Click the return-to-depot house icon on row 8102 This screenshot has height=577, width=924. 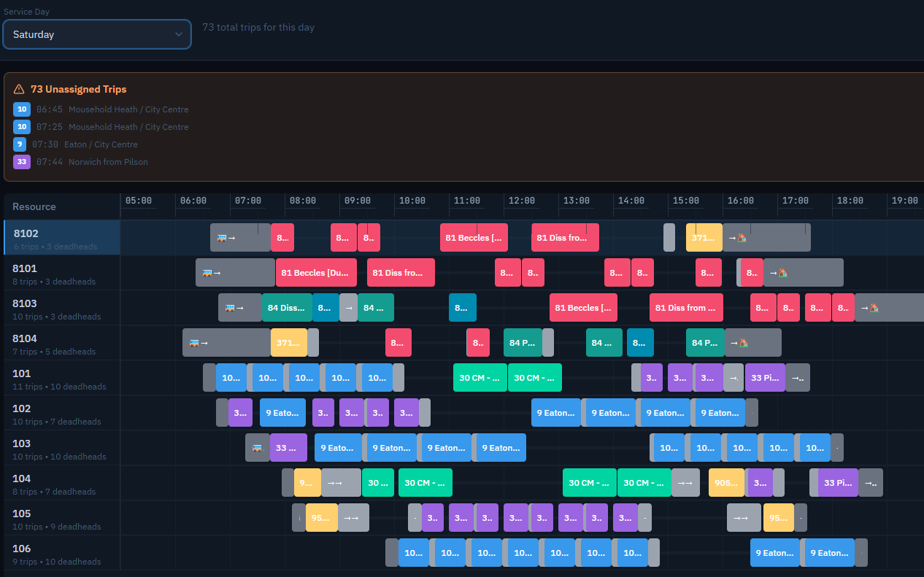tap(742, 238)
